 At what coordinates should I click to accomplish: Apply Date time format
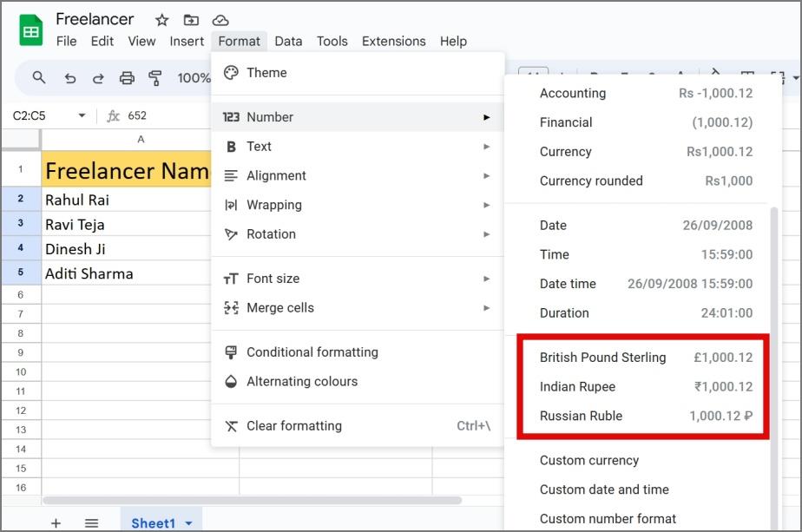(x=638, y=284)
